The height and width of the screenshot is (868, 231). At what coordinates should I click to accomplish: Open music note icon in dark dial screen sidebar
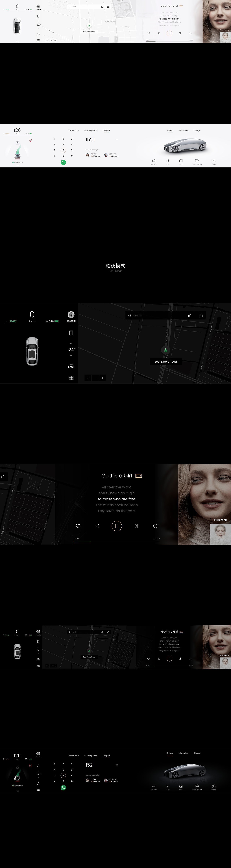pos(38,783)
